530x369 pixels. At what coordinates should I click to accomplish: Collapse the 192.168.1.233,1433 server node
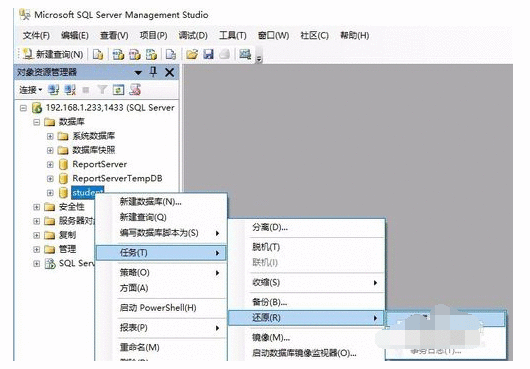pyautogui.click(x=23, y=108)
